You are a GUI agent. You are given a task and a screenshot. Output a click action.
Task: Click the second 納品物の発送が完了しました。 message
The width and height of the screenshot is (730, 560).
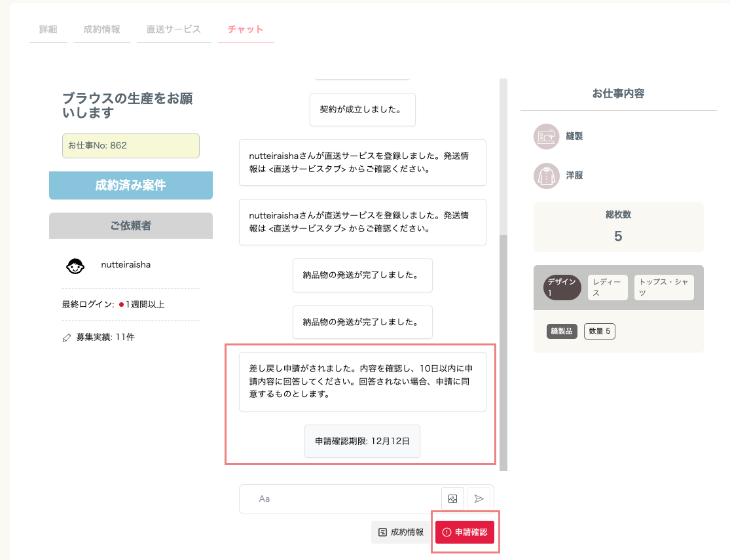(x=363, y=323)
